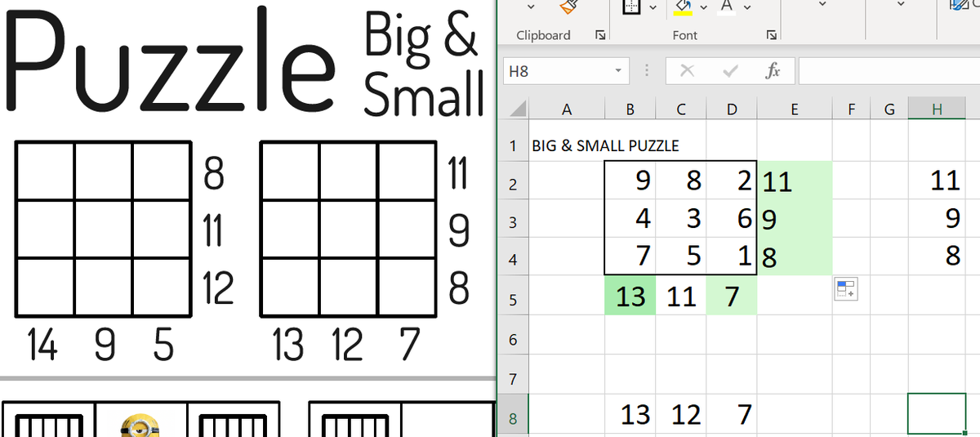Click the Minion picture in puzzle sheet

click(140, 426)
